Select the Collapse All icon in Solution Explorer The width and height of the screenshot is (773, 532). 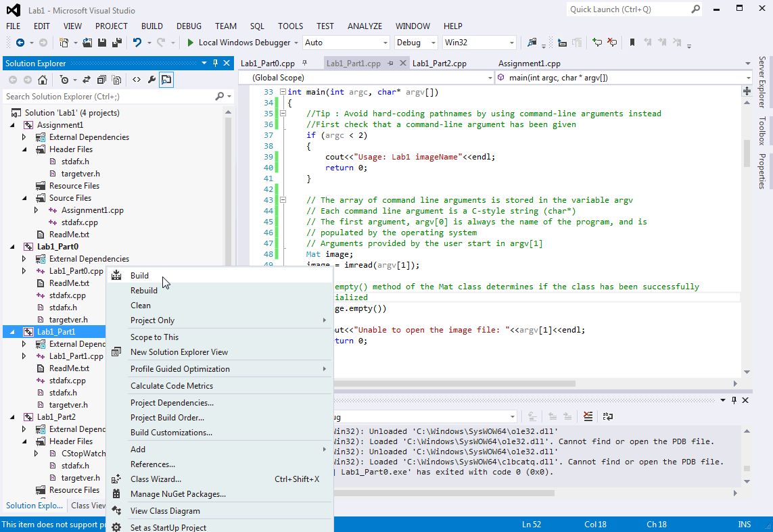pos(101,80)
